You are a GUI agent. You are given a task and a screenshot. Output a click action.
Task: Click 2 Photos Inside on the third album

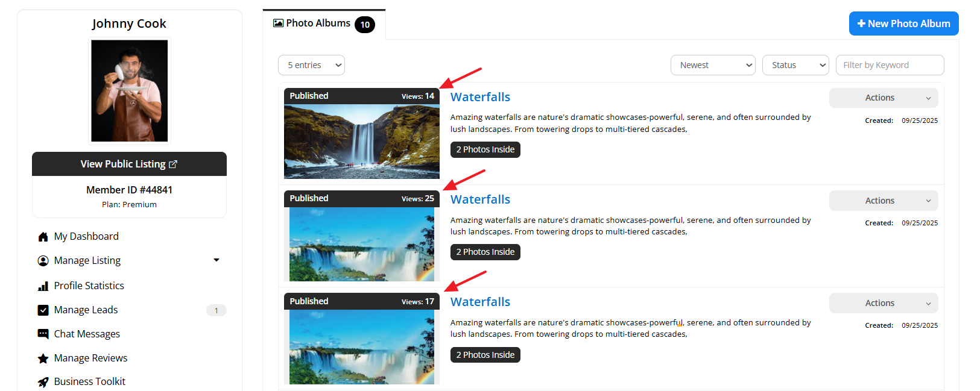tap(485, 355)
